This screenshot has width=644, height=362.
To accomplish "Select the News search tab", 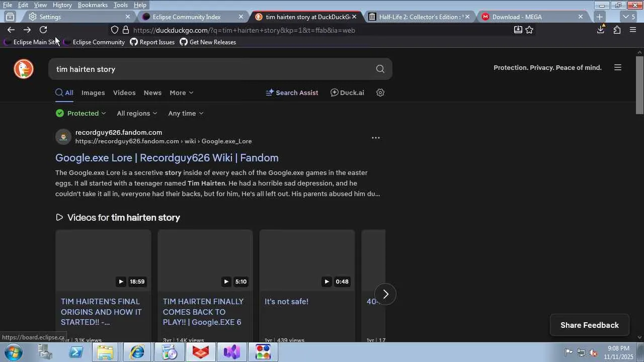I will click(152, 93).
